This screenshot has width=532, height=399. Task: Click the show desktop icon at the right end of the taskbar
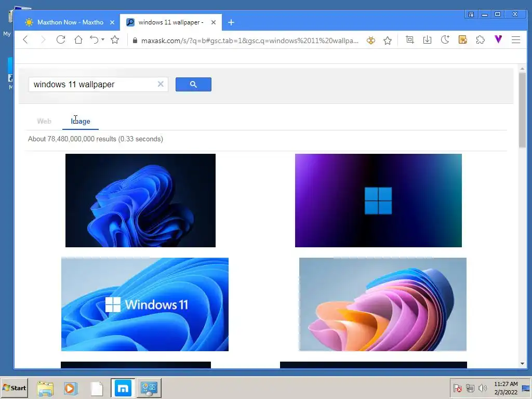(526, 388)
